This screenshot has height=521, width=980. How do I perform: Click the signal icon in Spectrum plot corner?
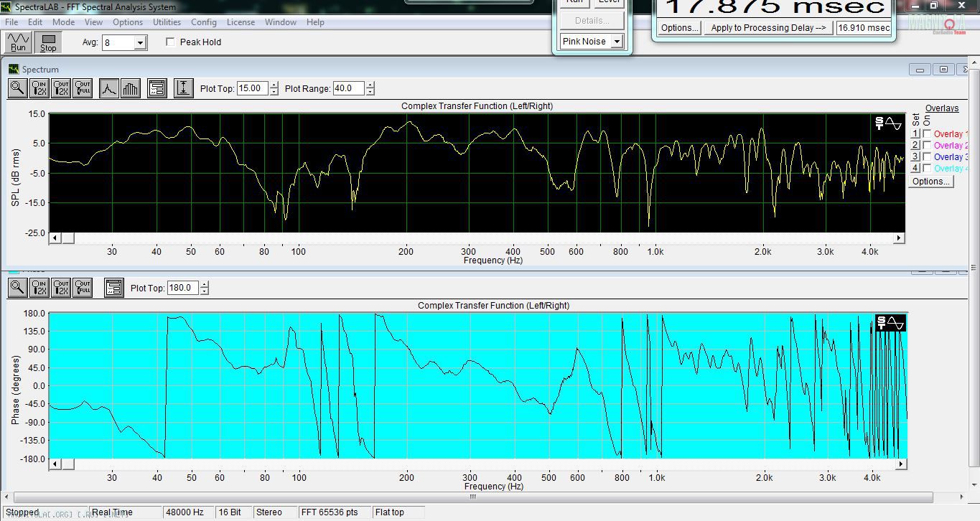coord(888,123)
